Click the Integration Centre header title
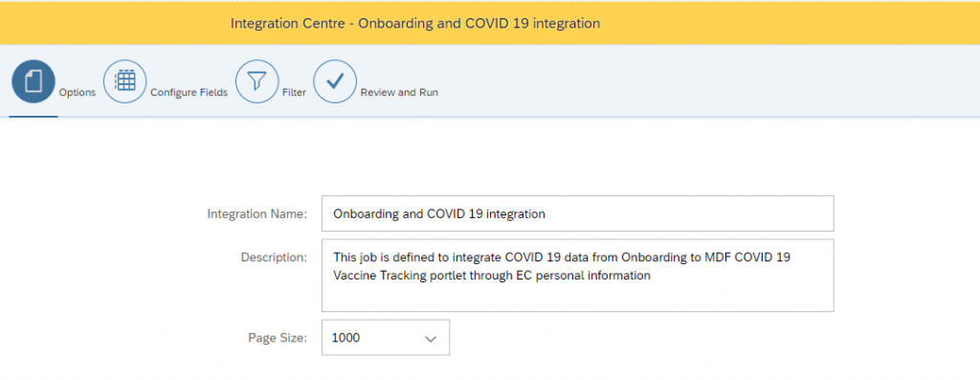Image resolution: width=980 pixels, height=380 pixels. pos(415,24)
